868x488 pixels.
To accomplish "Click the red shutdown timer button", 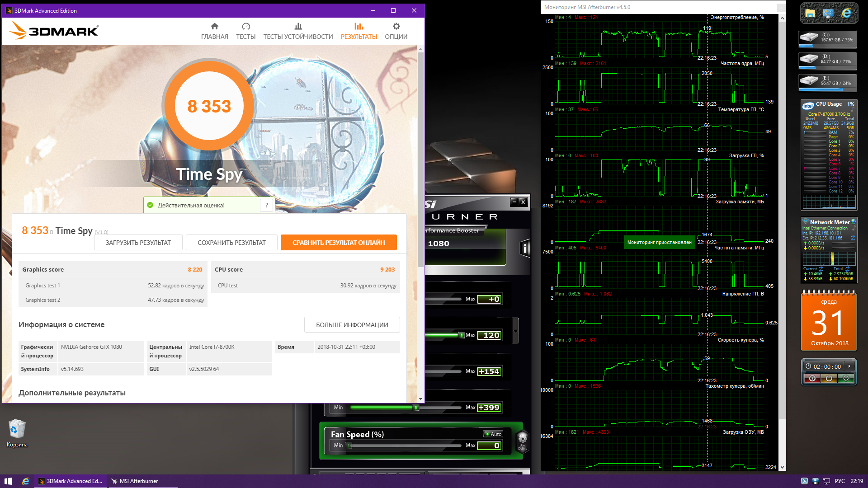I will [x=812, y=378].
